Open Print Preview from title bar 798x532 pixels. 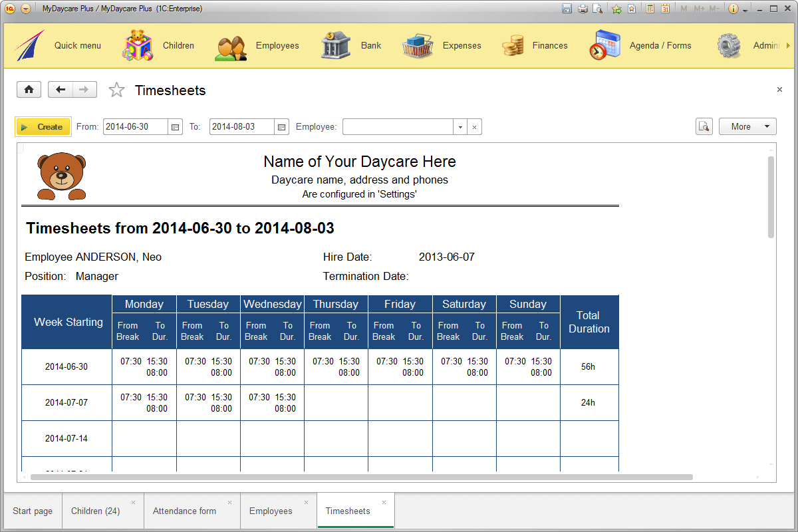click(x=598, y=9)
